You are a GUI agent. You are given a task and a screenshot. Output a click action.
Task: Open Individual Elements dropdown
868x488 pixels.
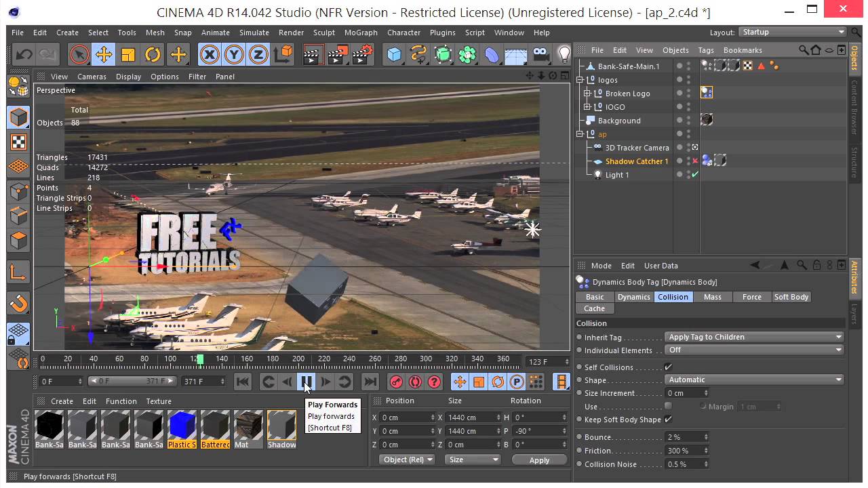pos(754,350)
